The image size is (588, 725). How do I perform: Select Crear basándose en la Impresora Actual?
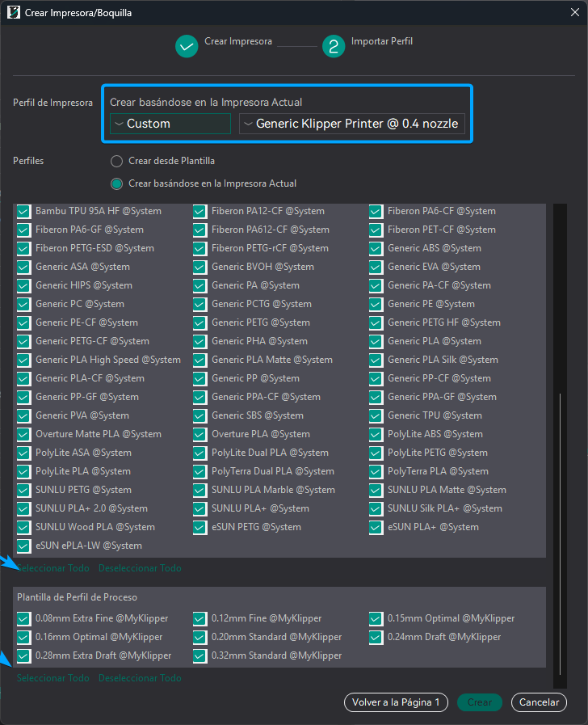tap(117, 183)
